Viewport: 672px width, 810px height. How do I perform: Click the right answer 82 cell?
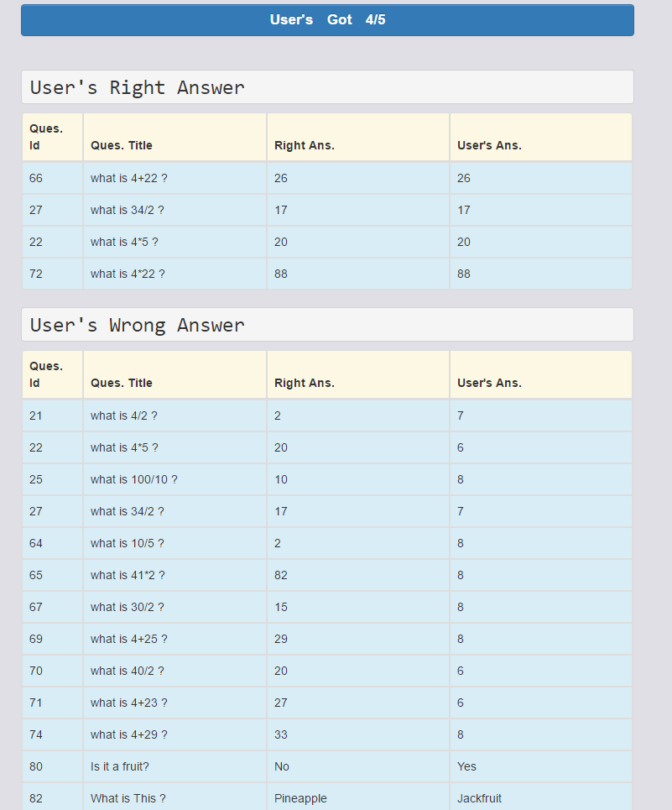281,575
